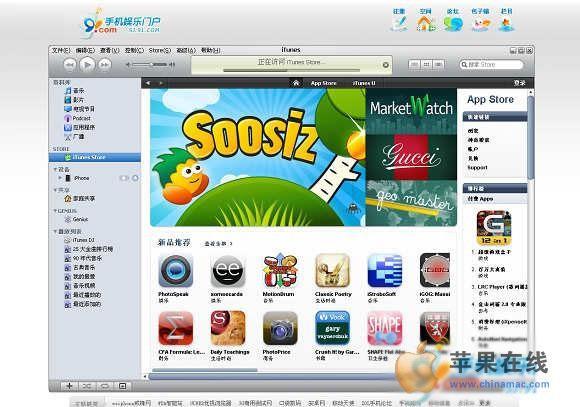Skip ahead with the Next track button

105,65
